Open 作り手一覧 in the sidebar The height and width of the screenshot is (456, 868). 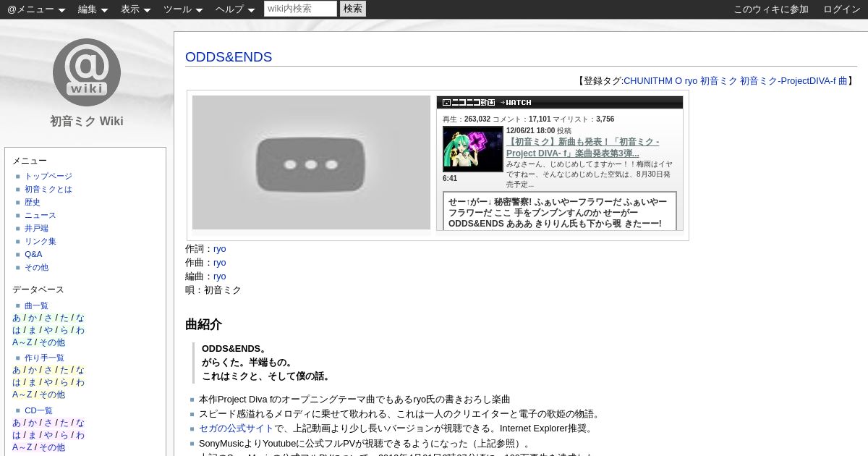44,358
